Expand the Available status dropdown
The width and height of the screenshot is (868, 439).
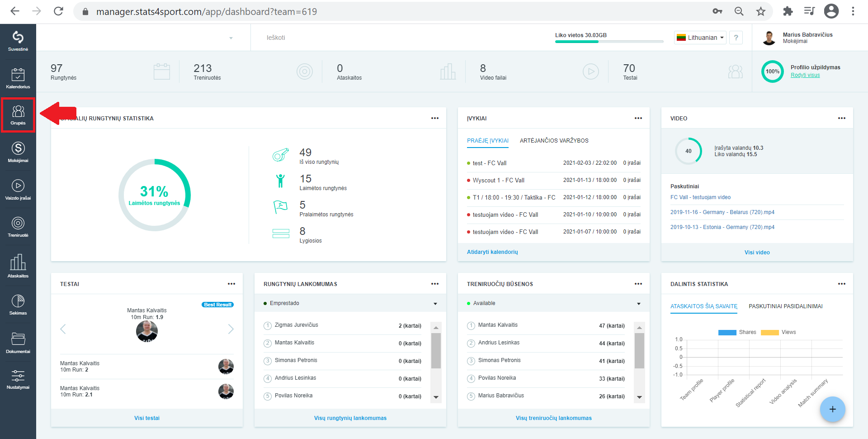(x=554, y=303)
